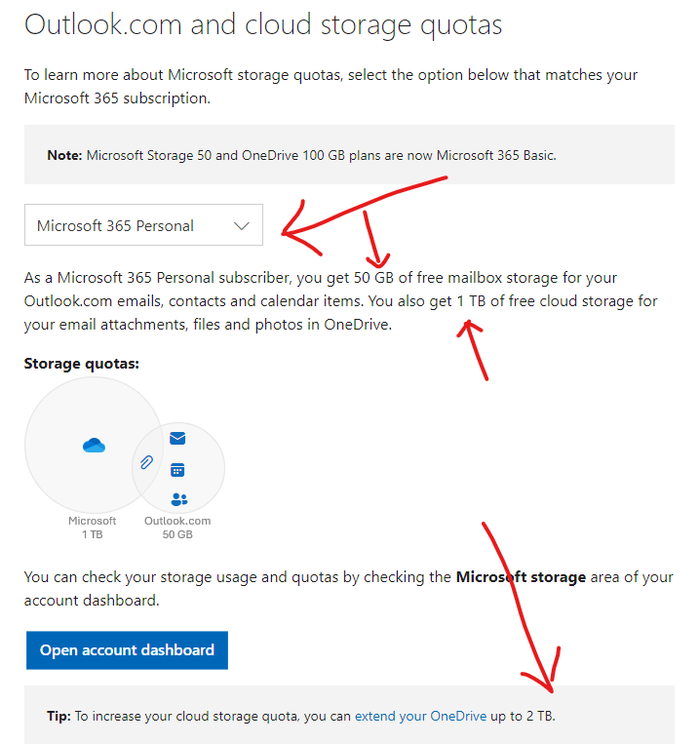
Task: Click the bold Microsoft storage text
Action: pyautogui.click(x=521, y=577)
